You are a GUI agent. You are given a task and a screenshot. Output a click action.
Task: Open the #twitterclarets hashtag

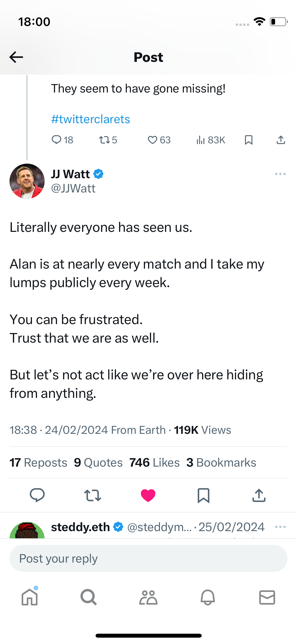click(91, 119)
